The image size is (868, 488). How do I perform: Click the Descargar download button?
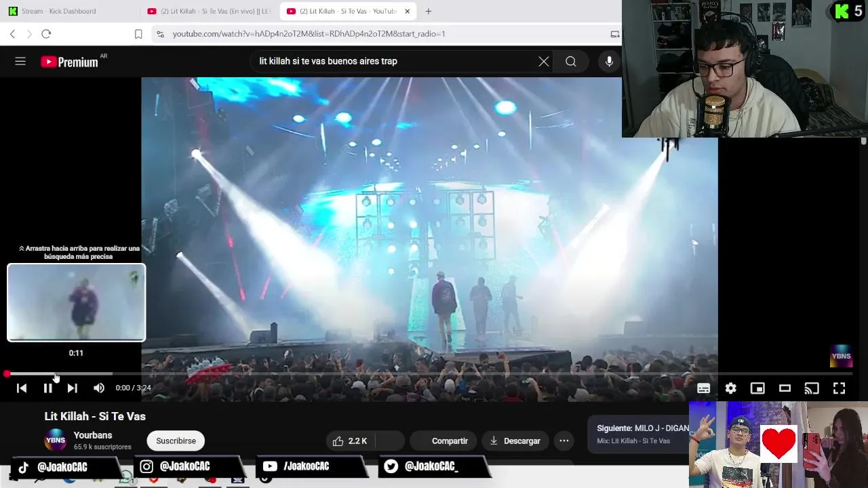(515, 441)
